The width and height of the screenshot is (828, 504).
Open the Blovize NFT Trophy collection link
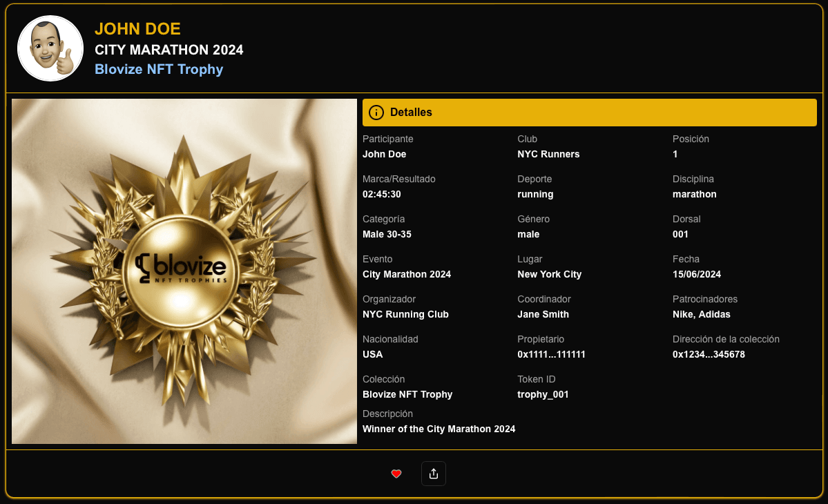pyautogui.click(x=159, y=69)
